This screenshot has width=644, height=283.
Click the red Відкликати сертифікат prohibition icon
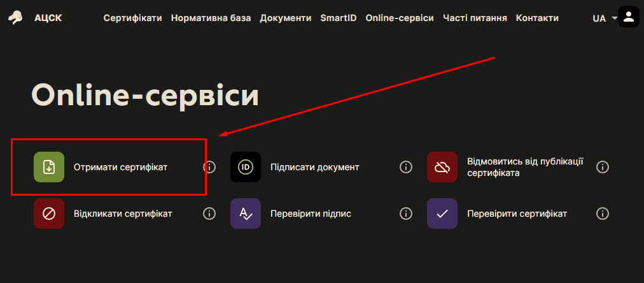pyautogui.click(x=49, y=214)
